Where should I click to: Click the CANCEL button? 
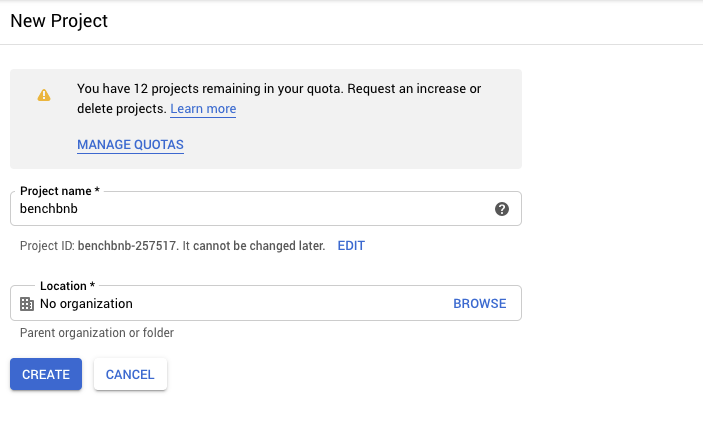(x=130, y=374)
